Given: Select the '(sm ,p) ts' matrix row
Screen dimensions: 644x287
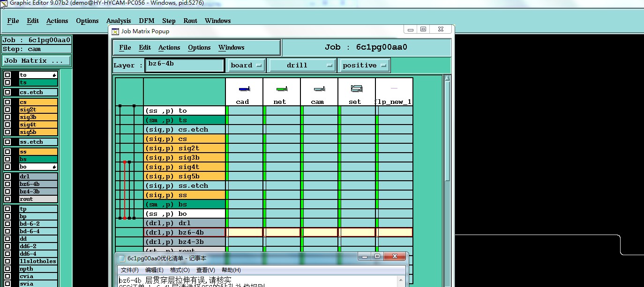Looking at the screenshot, I should click(x=185, y=120).
